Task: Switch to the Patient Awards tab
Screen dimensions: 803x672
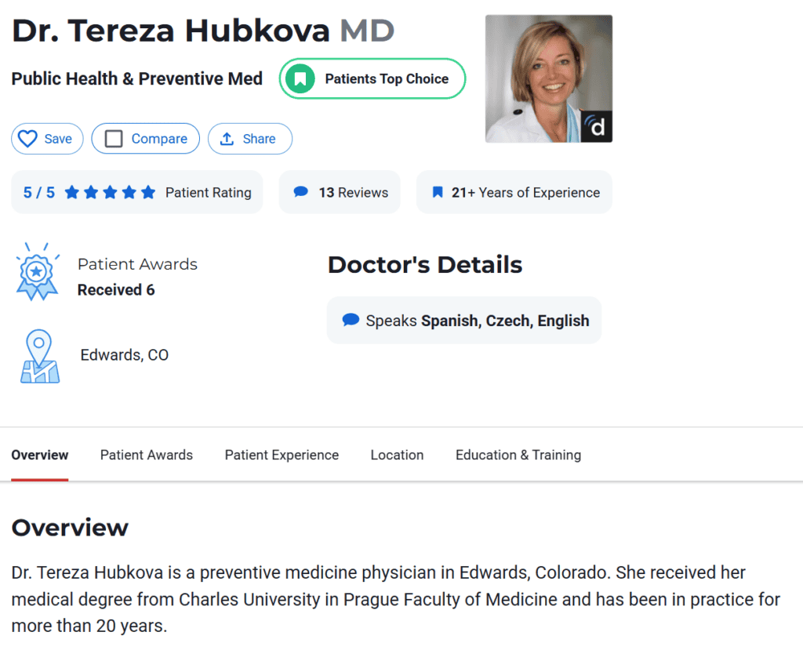Action: pos(147,455)
